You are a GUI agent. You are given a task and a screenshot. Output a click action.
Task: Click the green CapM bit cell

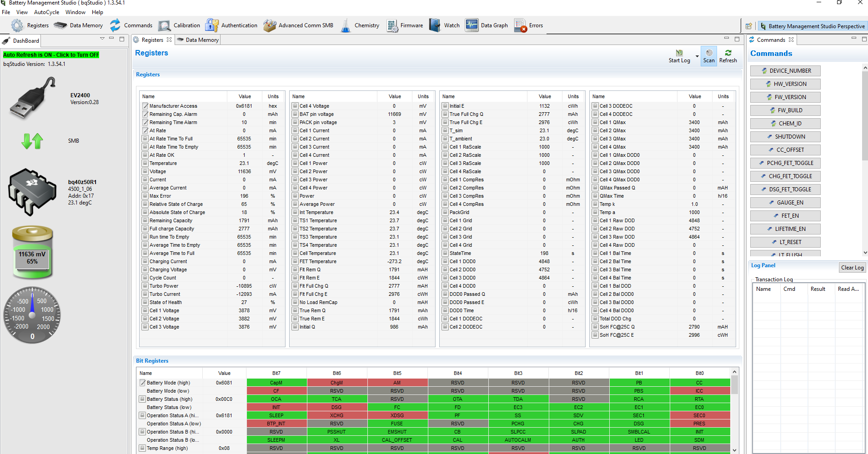[276, 383]
